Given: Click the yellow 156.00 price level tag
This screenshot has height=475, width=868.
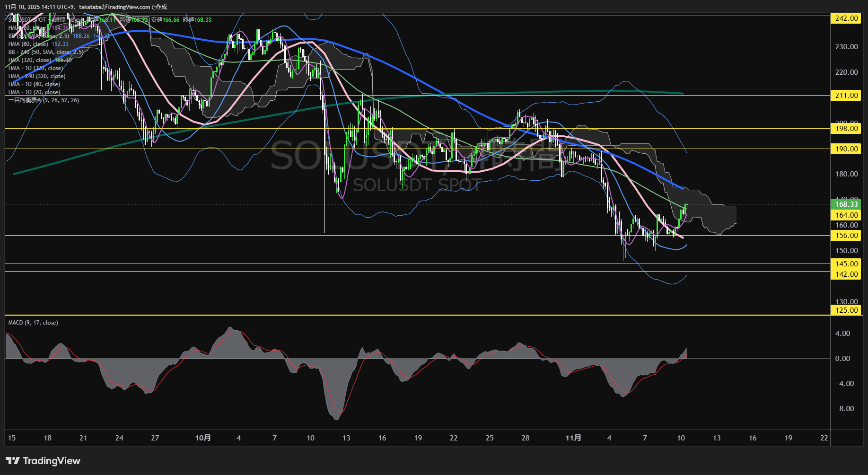Looking at the screenshot, I should coord(846,236).
